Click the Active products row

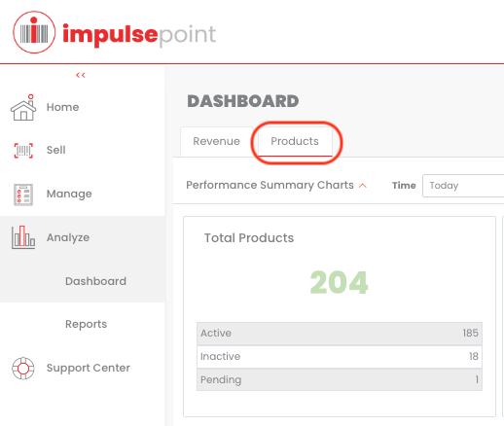point(340,334)
